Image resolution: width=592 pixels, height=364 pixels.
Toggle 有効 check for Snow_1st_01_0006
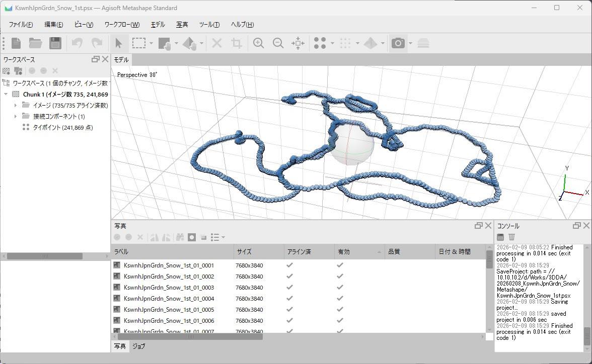coord(340,320)
